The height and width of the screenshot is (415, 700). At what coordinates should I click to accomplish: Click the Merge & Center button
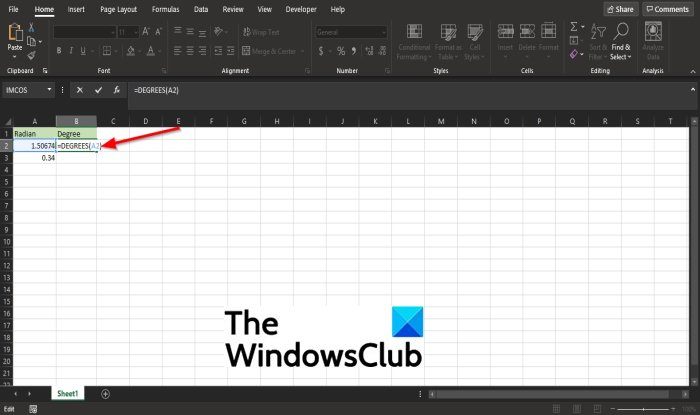point(269,51)
